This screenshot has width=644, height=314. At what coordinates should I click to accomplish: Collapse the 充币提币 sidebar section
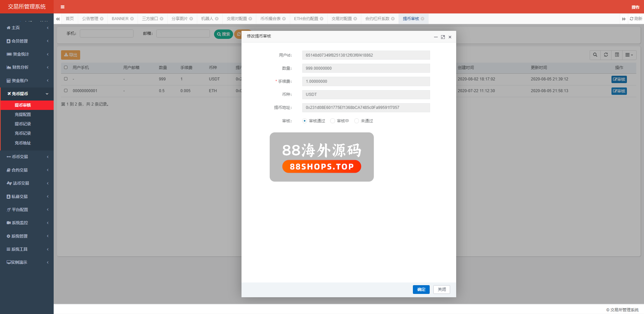pyautogui.click(x=27, y=94)
